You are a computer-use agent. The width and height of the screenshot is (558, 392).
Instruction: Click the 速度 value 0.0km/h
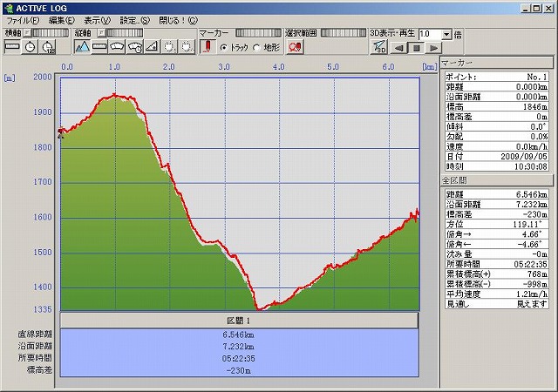[x=532, y=146]
